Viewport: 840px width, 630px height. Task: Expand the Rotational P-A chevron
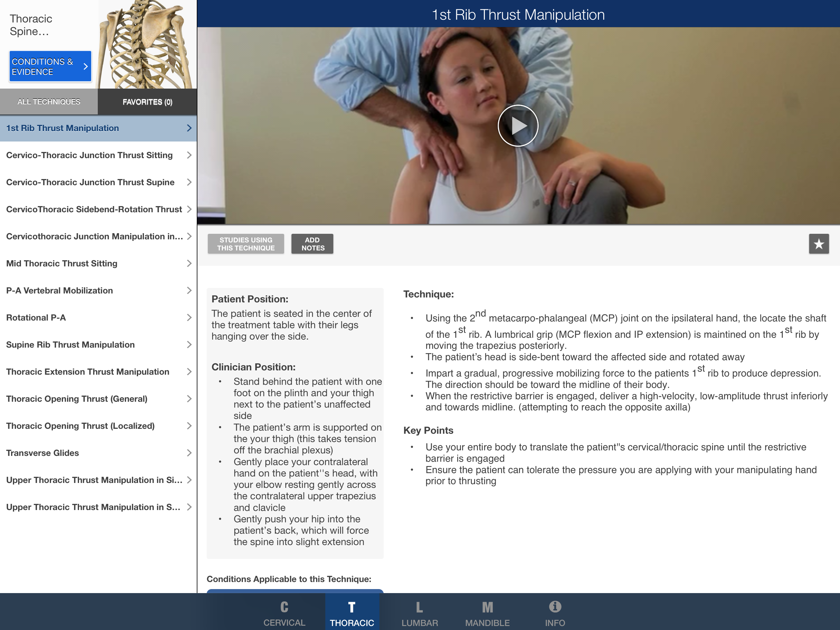coord(189,318)
